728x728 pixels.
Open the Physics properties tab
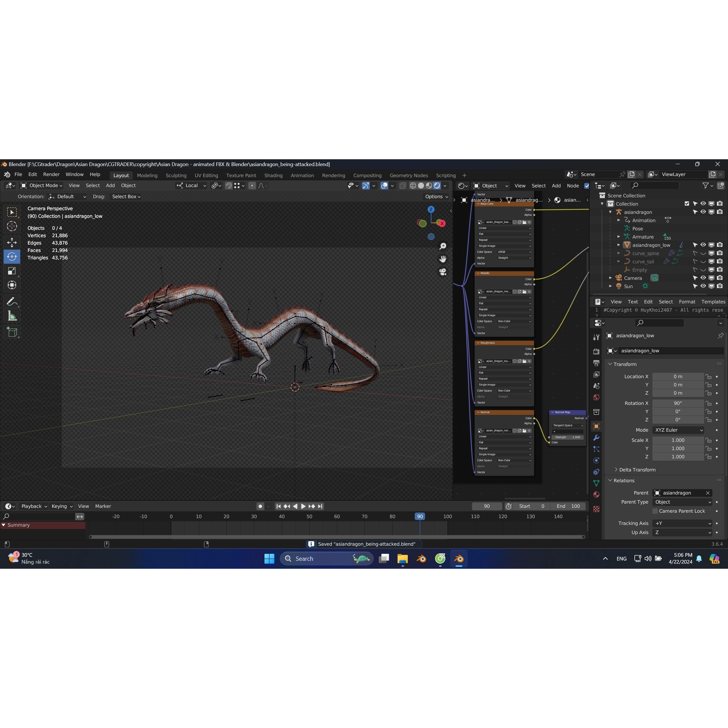(x=597, y=460)
